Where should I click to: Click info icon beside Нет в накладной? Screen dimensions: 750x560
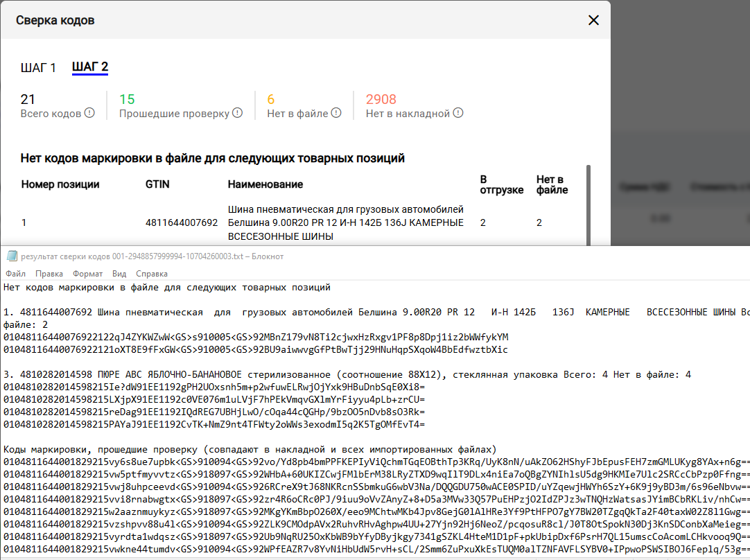(x=458, y=113)
